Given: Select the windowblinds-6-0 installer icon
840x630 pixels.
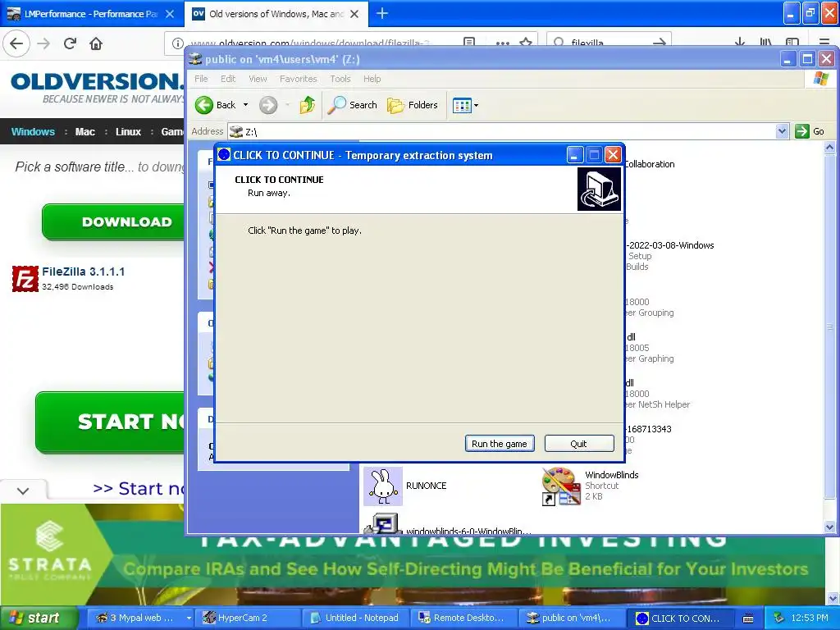Looking at the screenshot, I should pyautogui.click(x=383, y=523).
